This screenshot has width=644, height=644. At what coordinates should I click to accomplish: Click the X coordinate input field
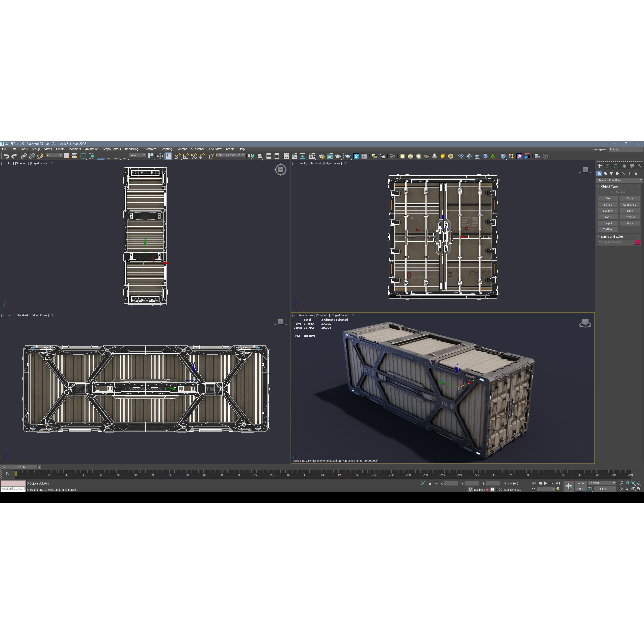pyautogui.click(x=451, y=483)
